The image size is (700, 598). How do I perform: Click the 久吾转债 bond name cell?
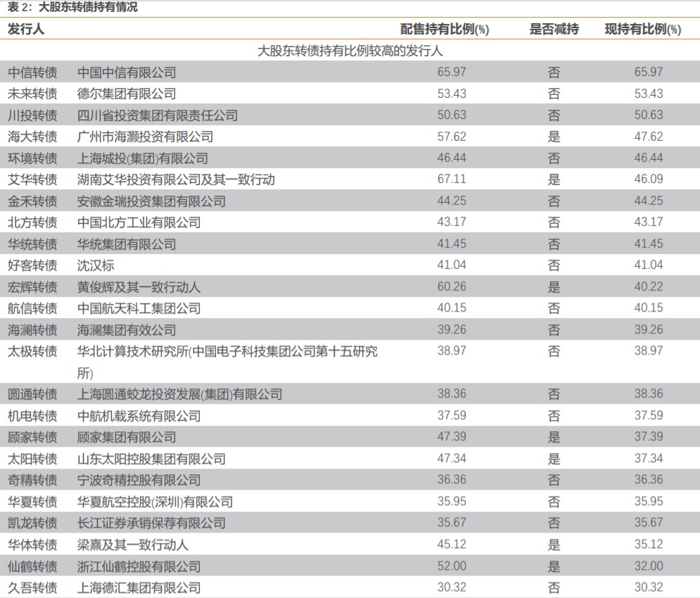(32, 587)
